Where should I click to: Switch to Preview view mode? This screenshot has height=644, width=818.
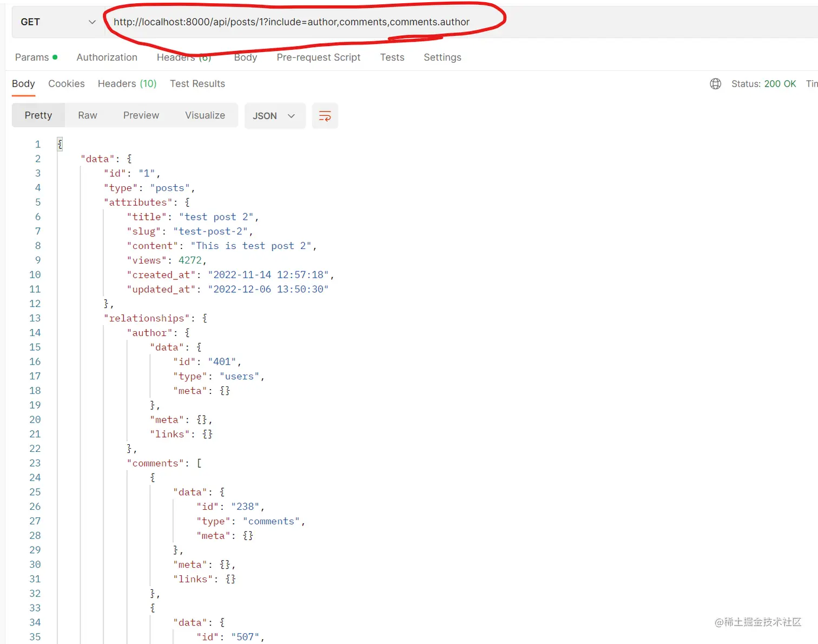(141, 115)
